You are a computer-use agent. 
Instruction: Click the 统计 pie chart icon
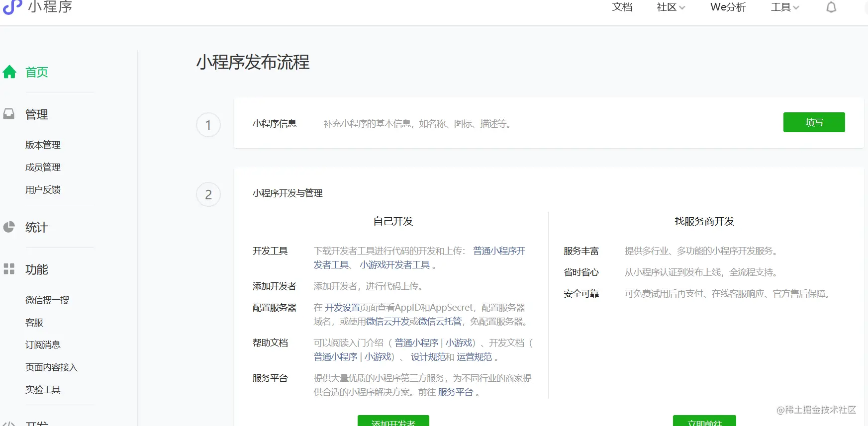coord(9,227)
